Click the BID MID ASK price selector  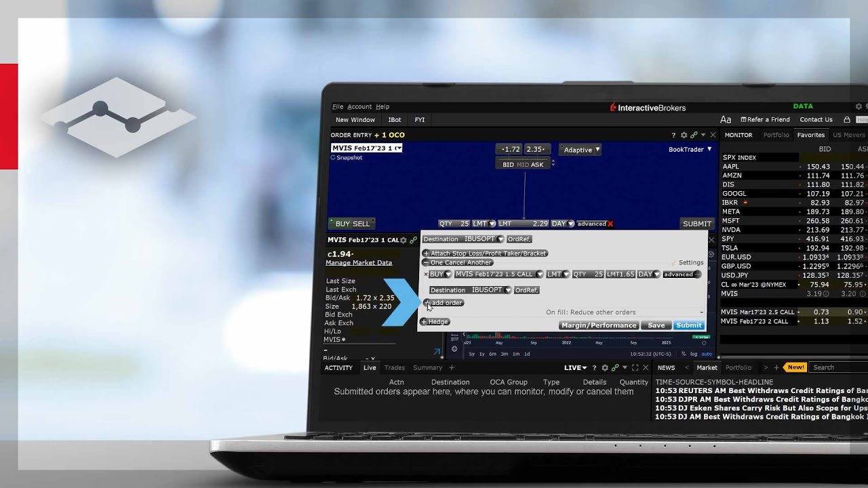click(524, 165)
